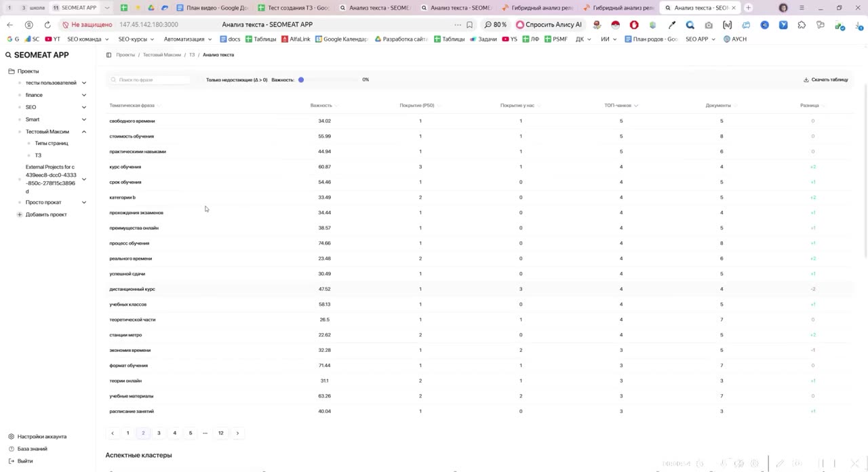
Task: Click the camera screenshot extension icon
Action: click(x=709, y=24)
